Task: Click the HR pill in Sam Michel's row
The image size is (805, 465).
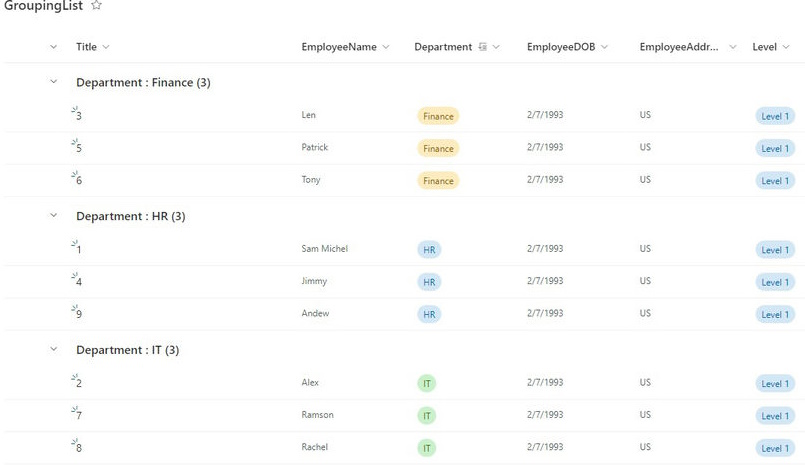Action: (429, 250)
